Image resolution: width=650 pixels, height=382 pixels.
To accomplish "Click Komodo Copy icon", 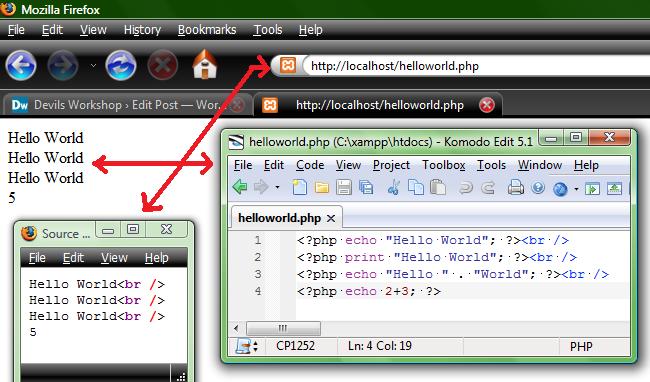I will pyautogui.click(x=416, y=188).
